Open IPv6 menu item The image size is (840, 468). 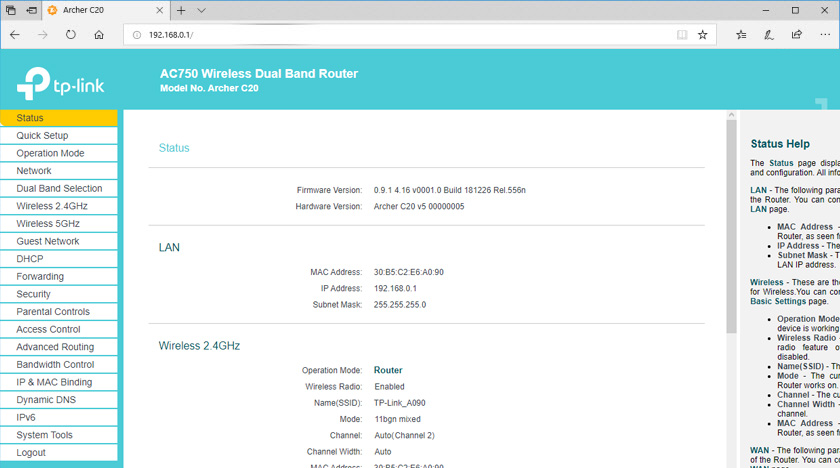[x=59, y=418]
